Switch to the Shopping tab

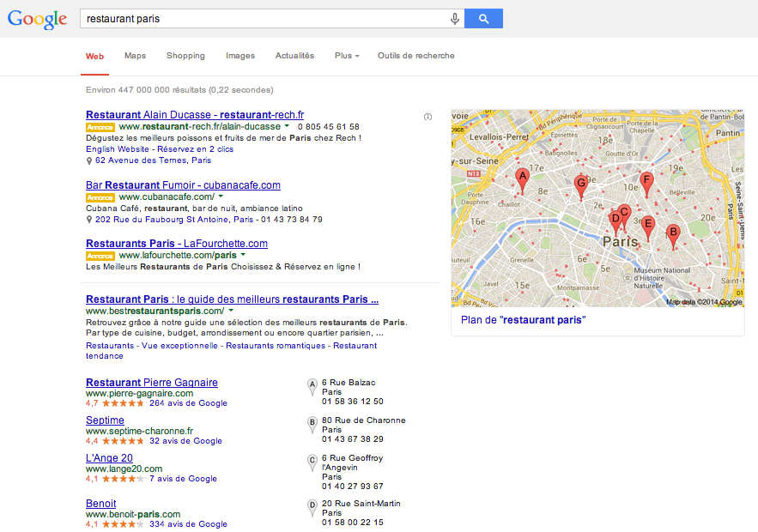[x=185, y=56]
